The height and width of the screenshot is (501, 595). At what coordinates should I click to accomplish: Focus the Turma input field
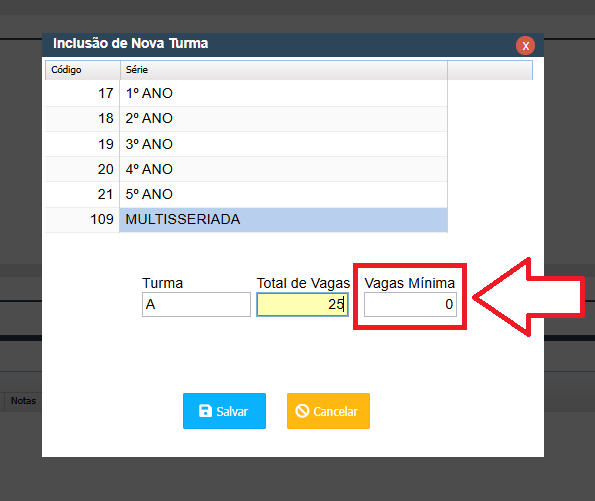point(196,304)
